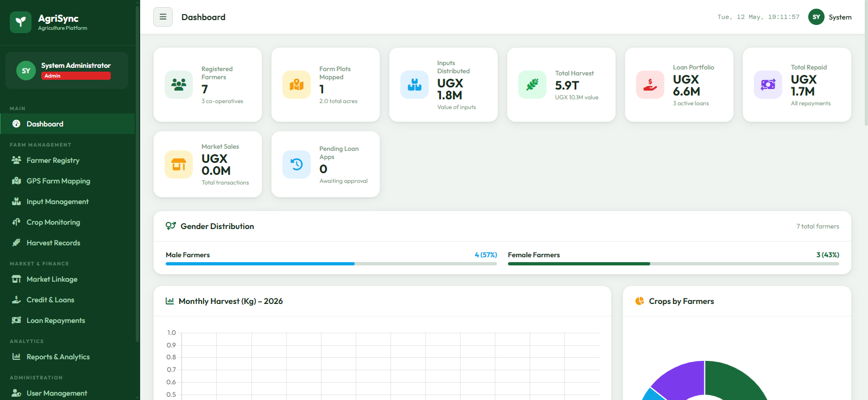The width and height of the screenshot is (868, 400).
Task: Click the Monthly Harvest bar chart icon
Action: pos(170,301)
